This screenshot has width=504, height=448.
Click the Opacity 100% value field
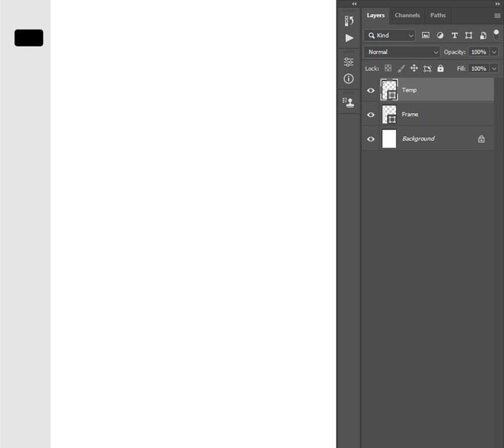[479, 52]
